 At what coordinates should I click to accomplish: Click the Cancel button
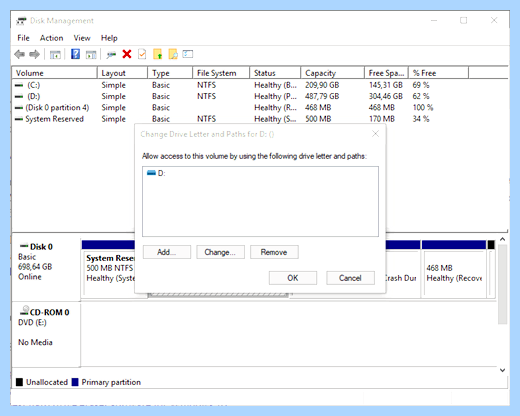pos(350,278)
